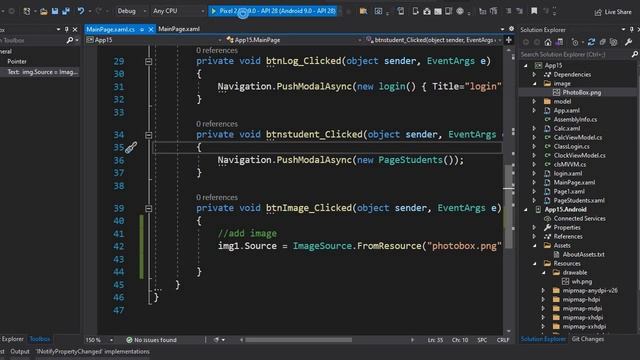The image size is (640, 360).
Task: Click Solution Explorer switch views icon
Action: tap(559, 42)
